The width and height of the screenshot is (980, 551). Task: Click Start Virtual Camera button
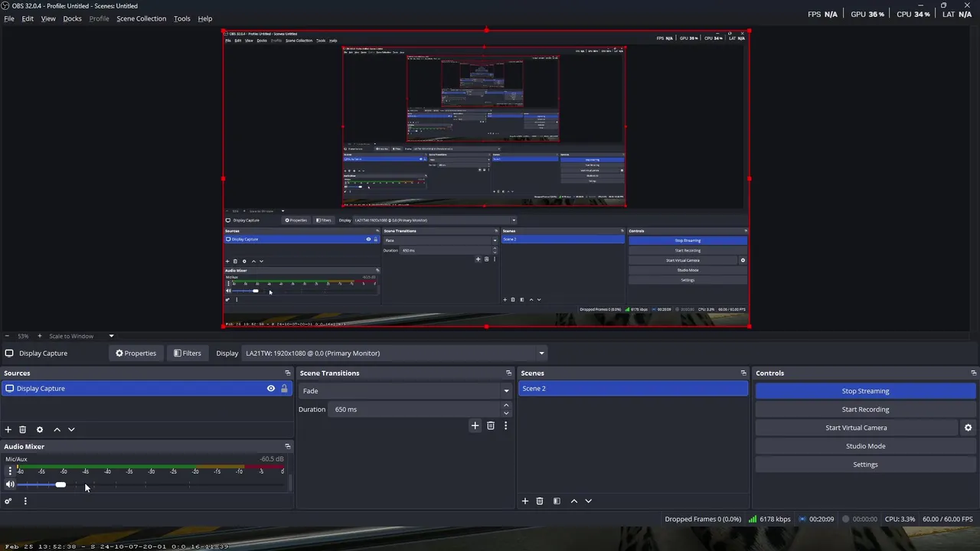click(856, 428)
